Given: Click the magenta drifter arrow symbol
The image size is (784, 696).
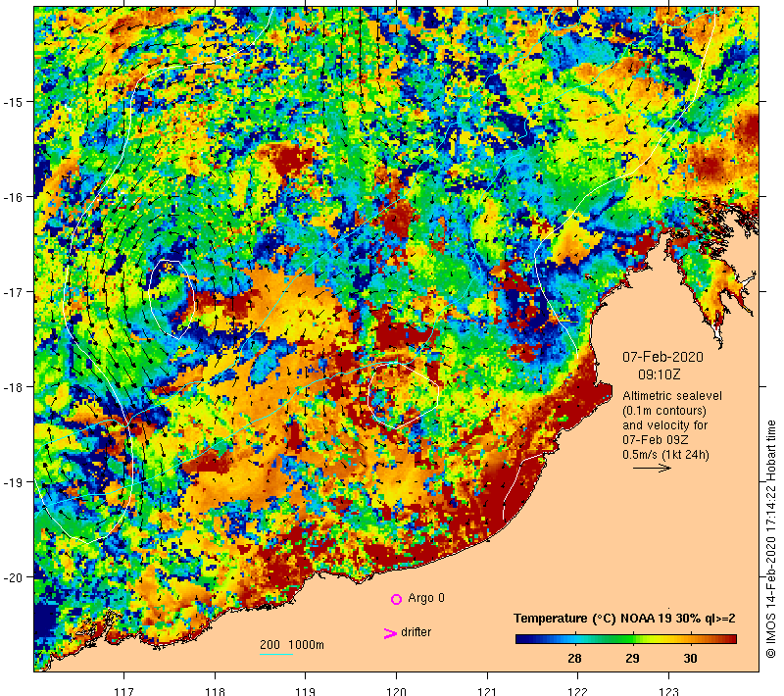Looking at the screenshot, I should [390, 633].
